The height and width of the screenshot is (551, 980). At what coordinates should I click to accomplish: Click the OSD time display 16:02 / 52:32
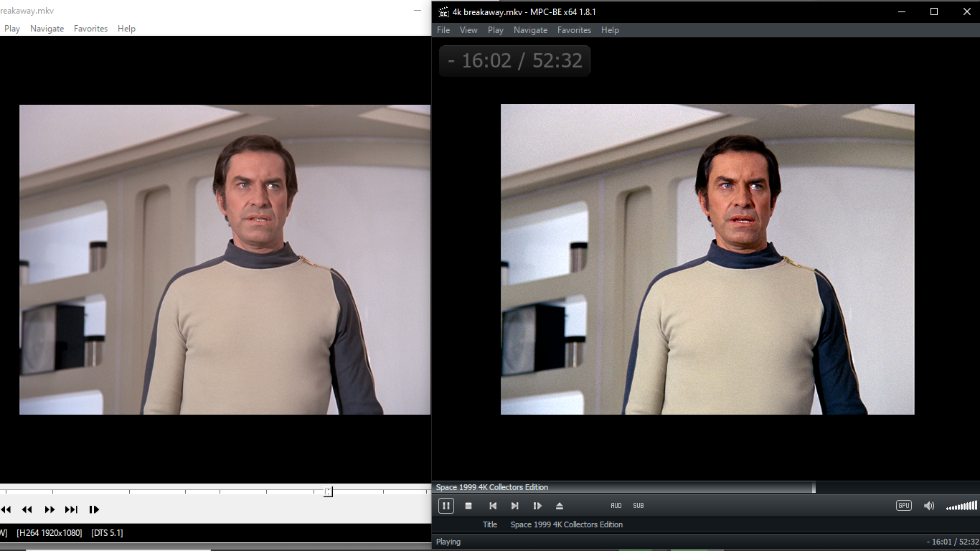pos(514,61)
